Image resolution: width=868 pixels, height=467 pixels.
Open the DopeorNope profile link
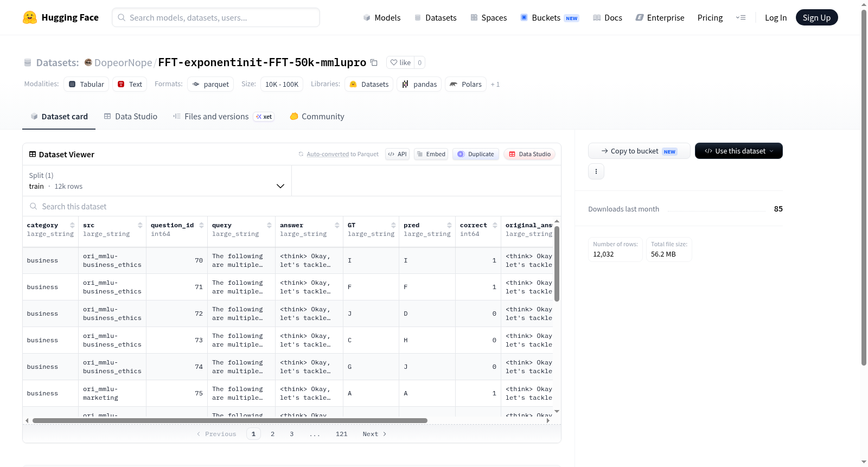point(123,62)
